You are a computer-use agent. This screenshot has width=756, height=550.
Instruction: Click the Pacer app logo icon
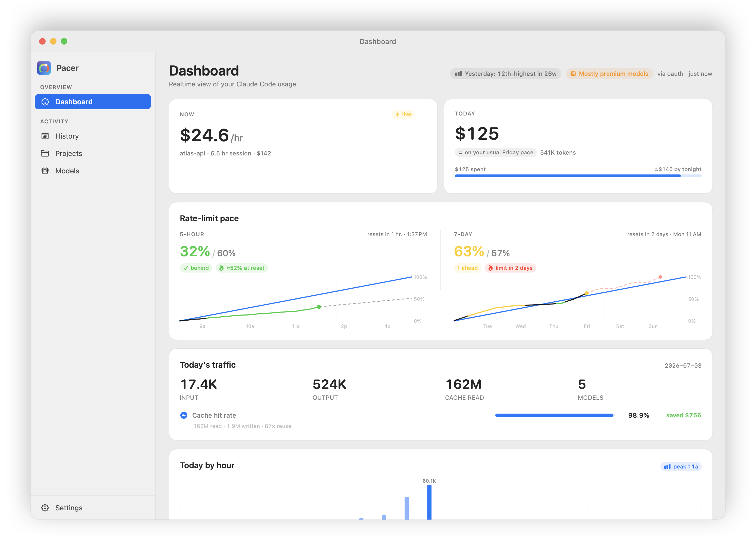click(44, 68)
